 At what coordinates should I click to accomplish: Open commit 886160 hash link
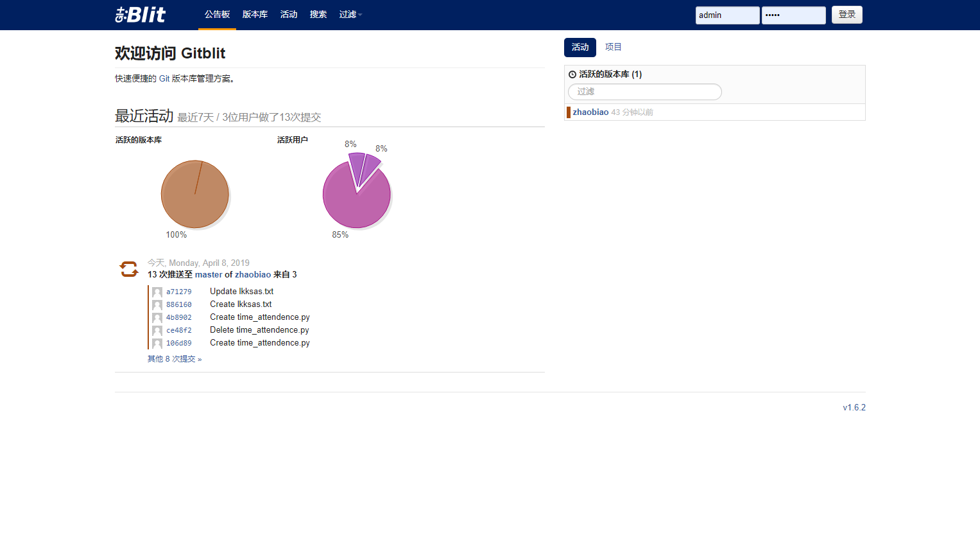pyautogui.click(x=179, y=305)
